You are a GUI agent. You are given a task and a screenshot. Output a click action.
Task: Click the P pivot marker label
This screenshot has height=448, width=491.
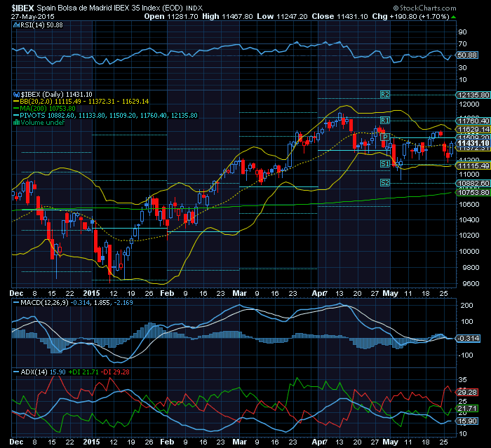click(x=385, y=137)
